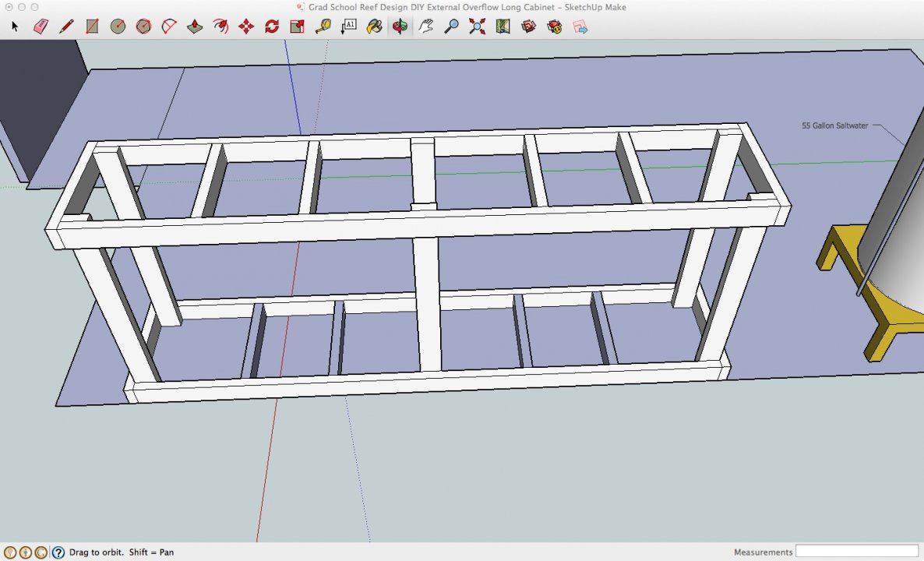Choose the Arc tool
This screenshot has height=561, width=924.
(169, 26)
